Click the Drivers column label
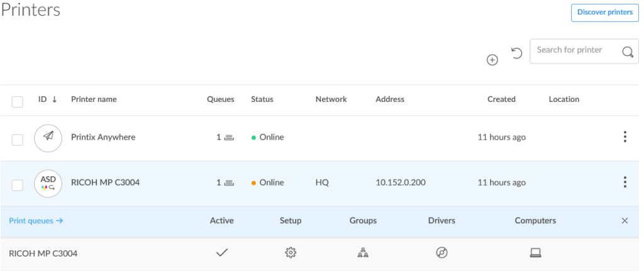Screen dimensions: 644x271 441,221
